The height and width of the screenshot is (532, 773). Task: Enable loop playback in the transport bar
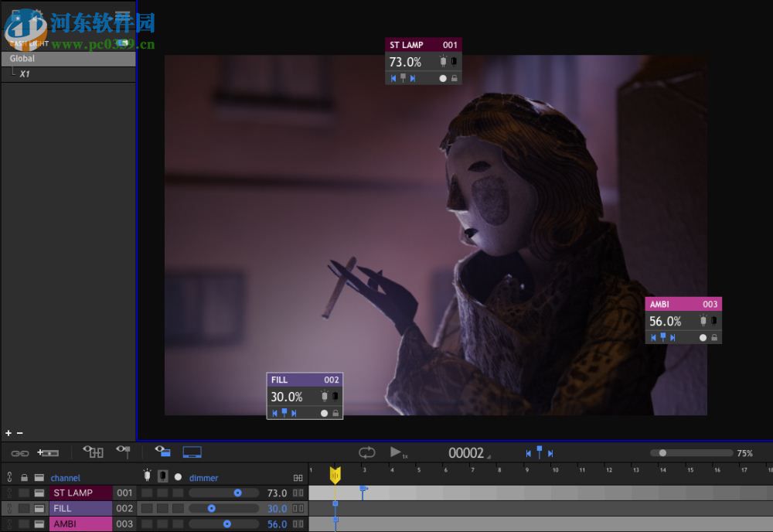[365, 452]
